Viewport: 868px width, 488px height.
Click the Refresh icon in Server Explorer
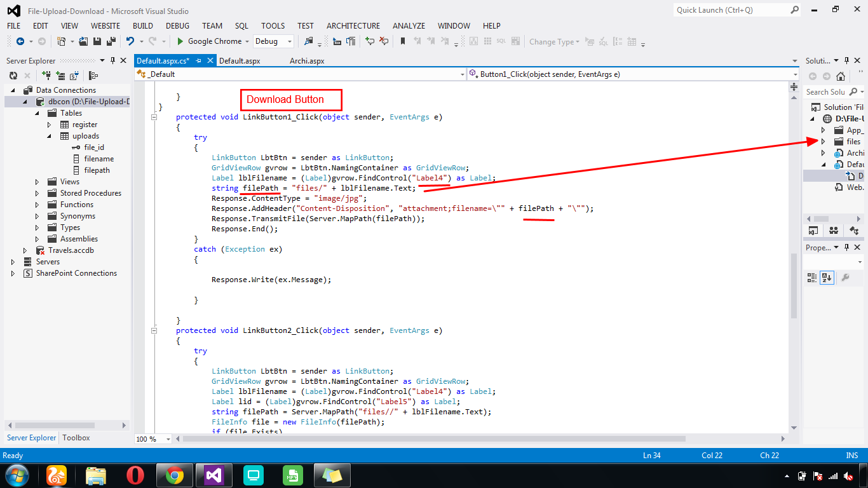coord(13,76)
